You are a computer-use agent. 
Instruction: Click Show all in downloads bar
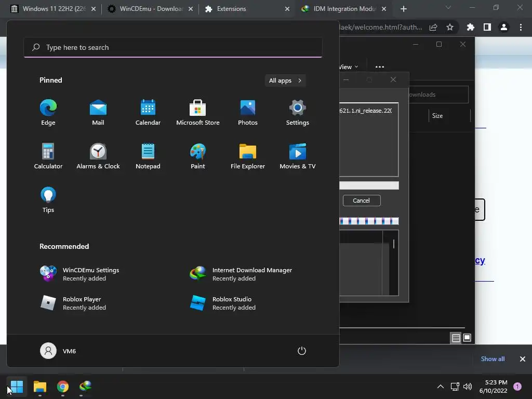(493, 359)
